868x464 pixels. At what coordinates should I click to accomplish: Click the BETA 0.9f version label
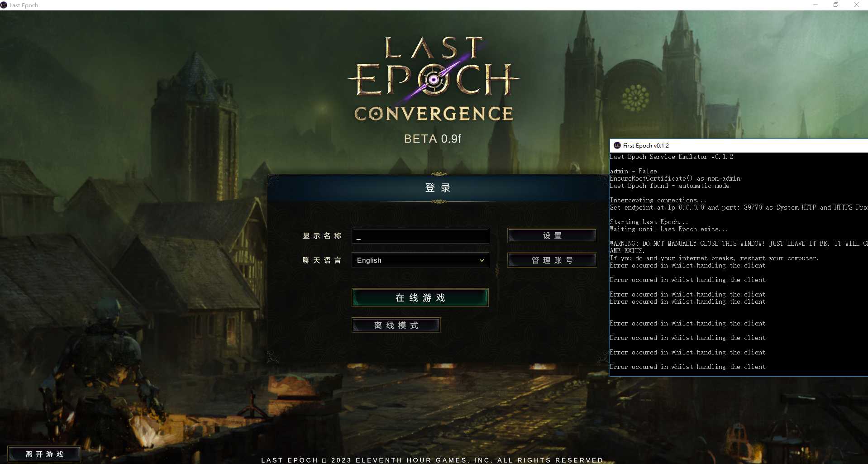(x=432, y=139)
